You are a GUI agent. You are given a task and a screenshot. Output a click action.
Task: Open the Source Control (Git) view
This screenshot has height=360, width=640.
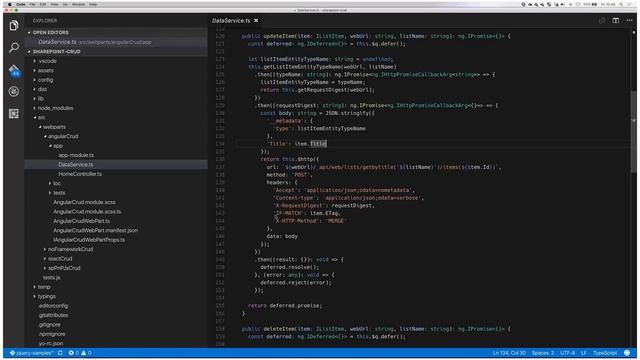click(x=14, y=70)
